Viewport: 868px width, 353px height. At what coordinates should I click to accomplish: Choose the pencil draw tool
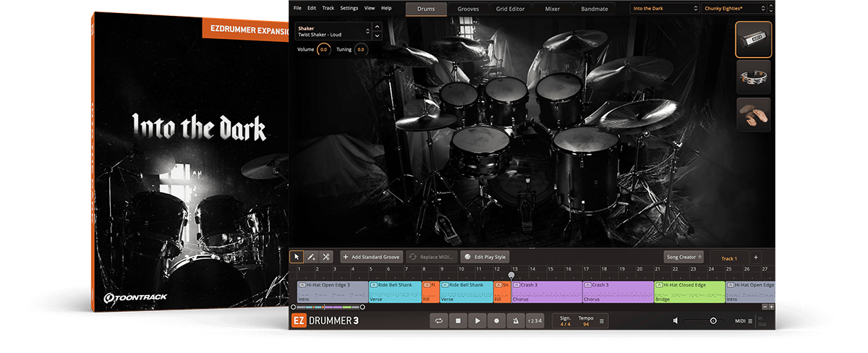(x=311, y=257)
